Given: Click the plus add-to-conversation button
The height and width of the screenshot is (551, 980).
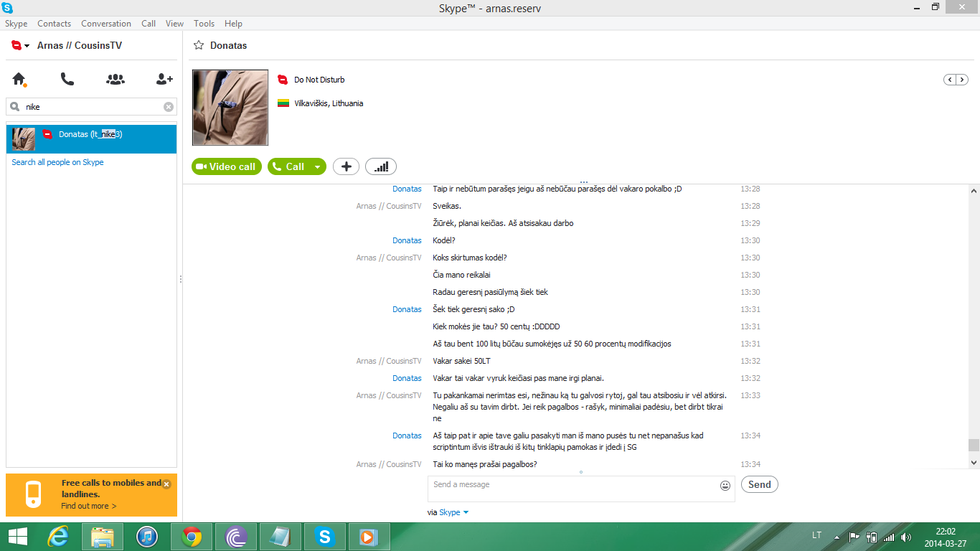Looking at the screenshot, I should click(346, 166).
